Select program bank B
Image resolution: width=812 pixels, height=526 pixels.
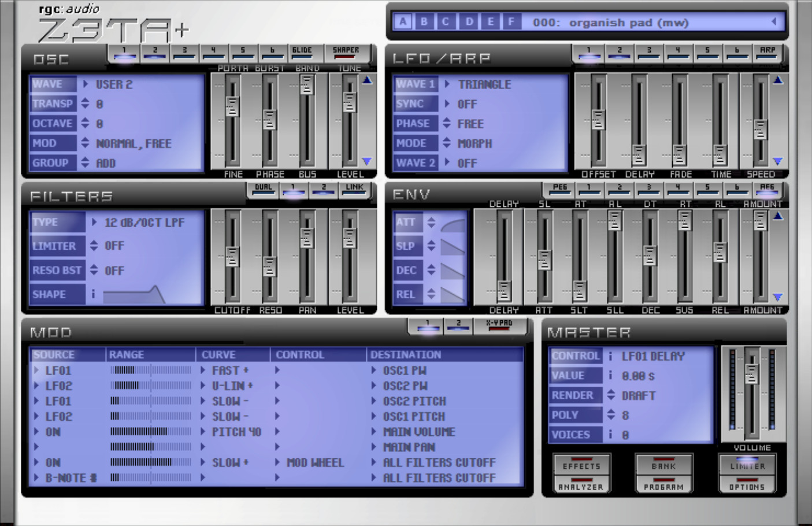tap(424, 22)
